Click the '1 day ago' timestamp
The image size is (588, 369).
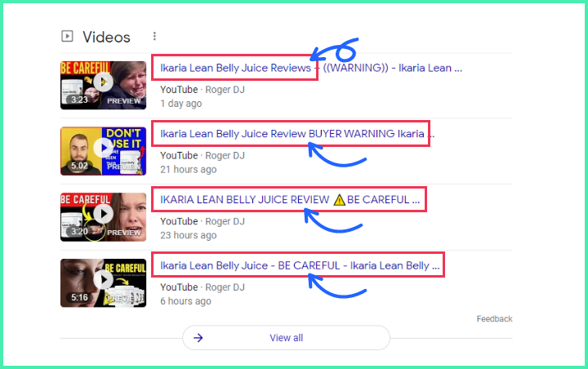[x=181, y=104]
